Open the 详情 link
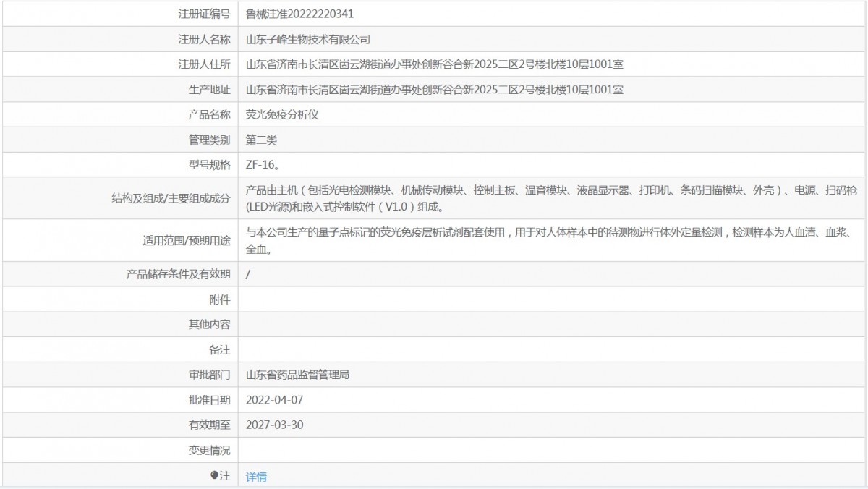Image resolution: width=868 pixels, height=489 pixels. tap(256, 477)
